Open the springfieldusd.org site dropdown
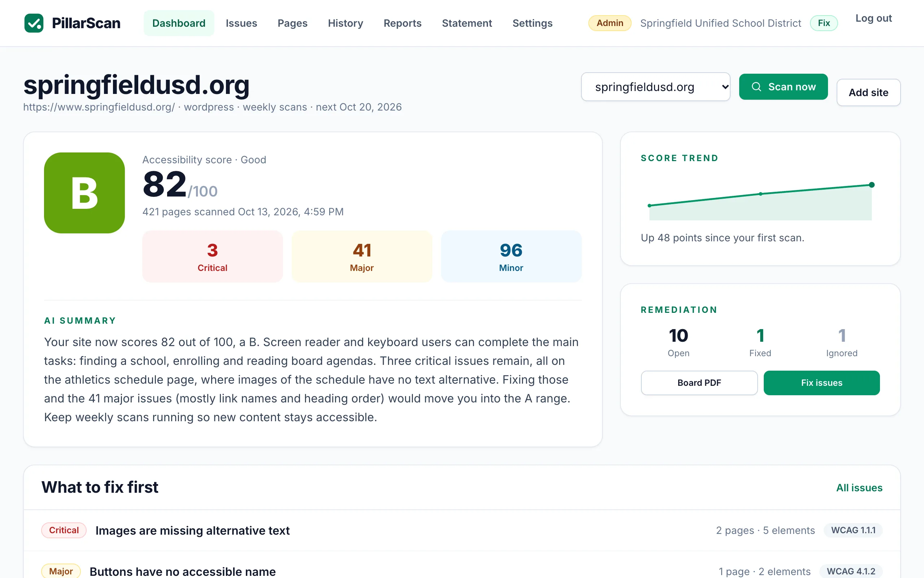Viewport: 924px width, 578px height. point(655,87)
